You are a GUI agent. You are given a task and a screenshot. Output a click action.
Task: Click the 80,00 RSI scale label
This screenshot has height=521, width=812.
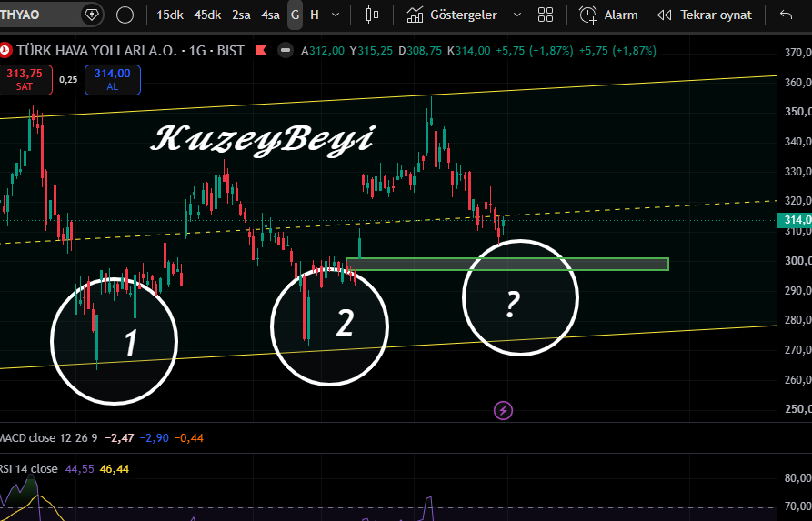pos(798,477)
